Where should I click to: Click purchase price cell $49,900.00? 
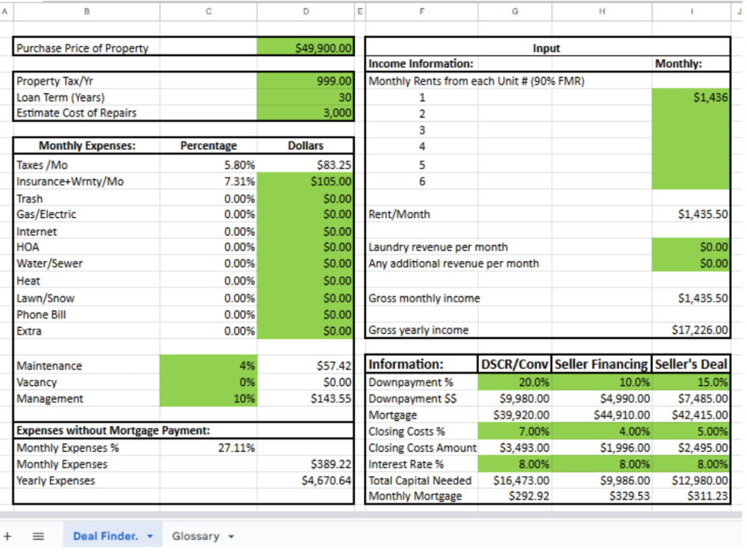pyautogui.click(x=306, y=48)
